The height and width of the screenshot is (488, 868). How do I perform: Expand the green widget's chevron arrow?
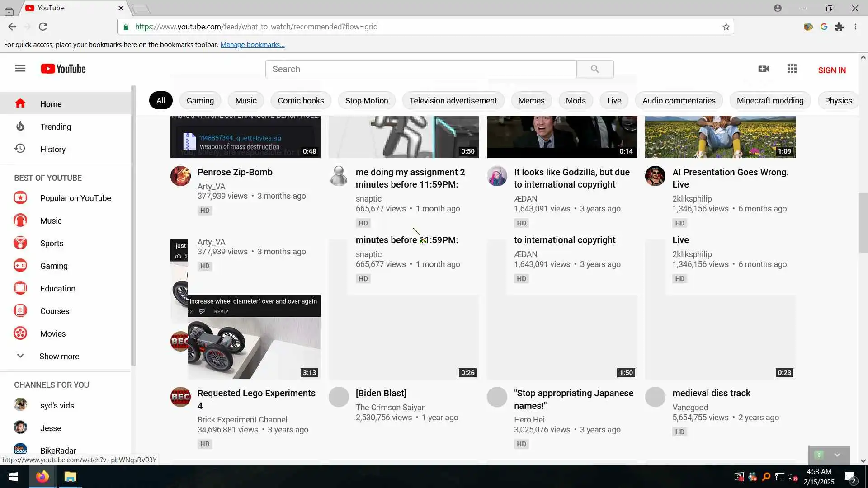[x=837, y=455]
